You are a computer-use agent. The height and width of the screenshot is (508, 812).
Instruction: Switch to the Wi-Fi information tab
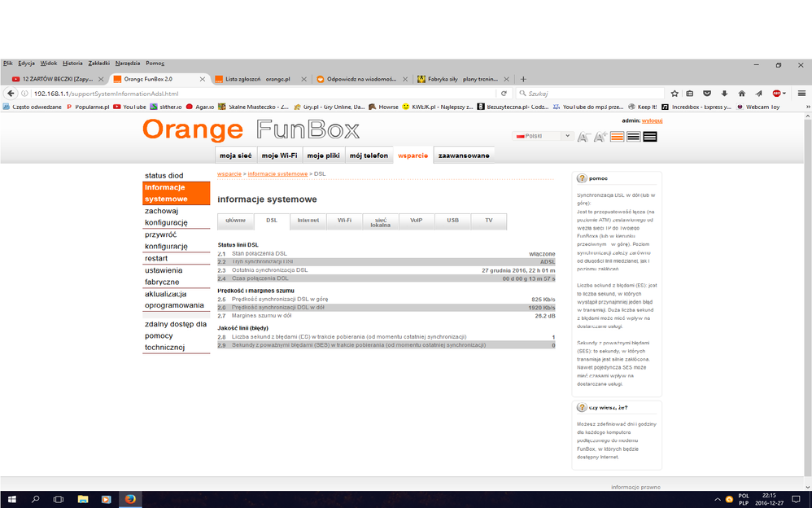(x=344, y=221)
